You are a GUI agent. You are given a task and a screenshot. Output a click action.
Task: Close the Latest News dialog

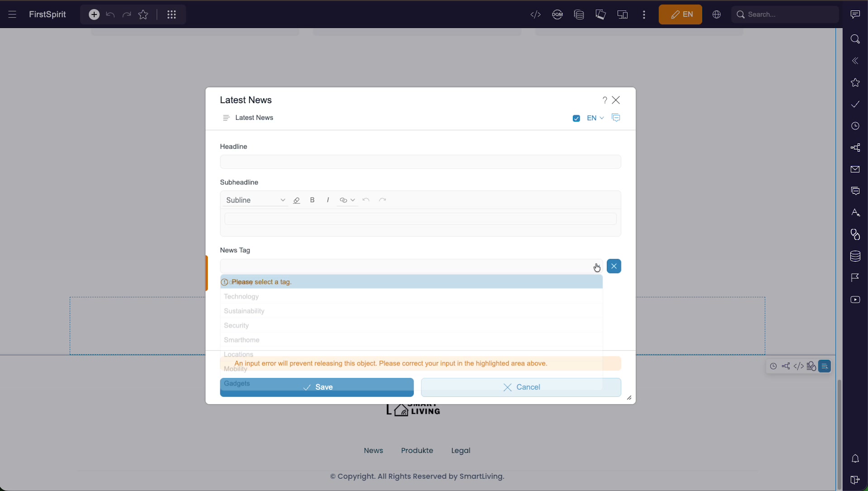pyautogui.click(x=616, y=100)
